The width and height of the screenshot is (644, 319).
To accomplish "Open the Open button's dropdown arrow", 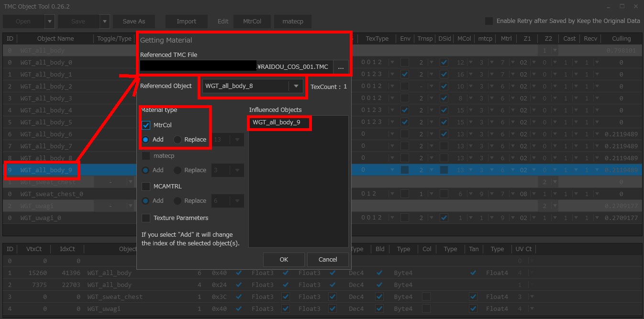I will tap(48, 21).
